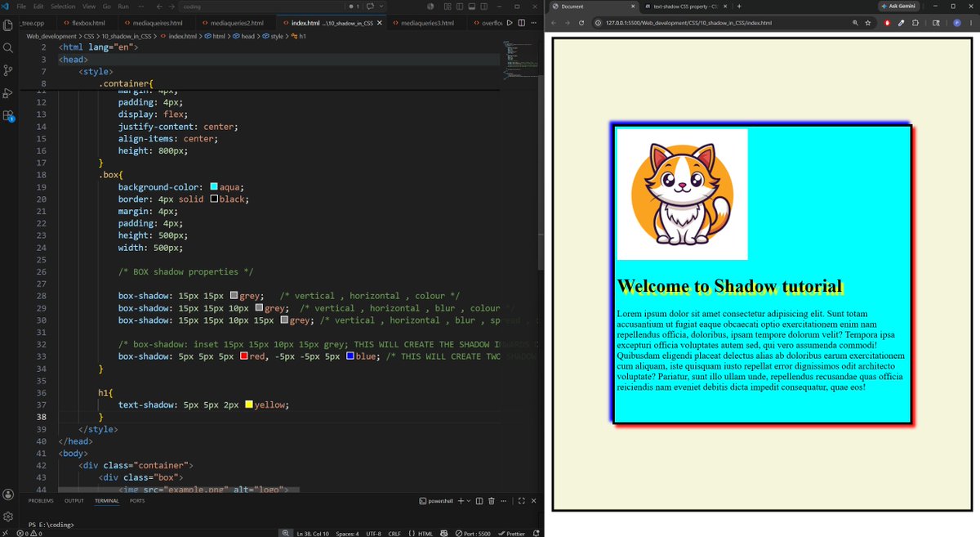Open the Source Control view
Viewport: 980px width, 537px height.
[x=8, y=70]
